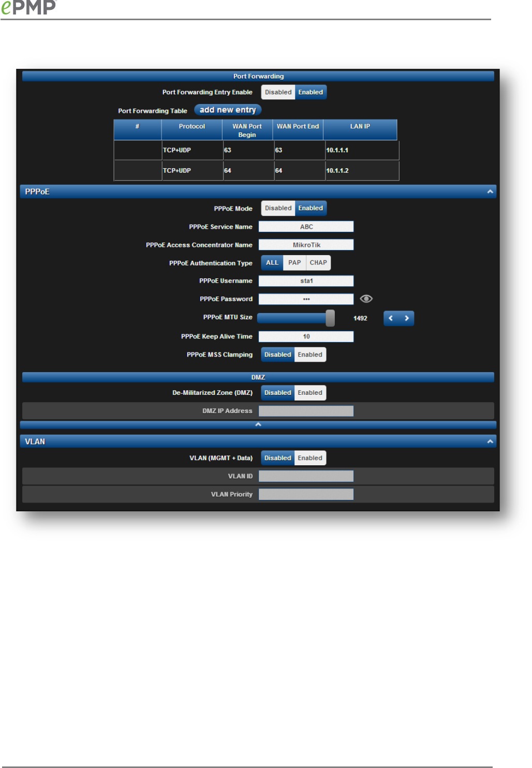Click MTU value 1492
The width and height of the screenshot is (532, 768).
point(360,318)
